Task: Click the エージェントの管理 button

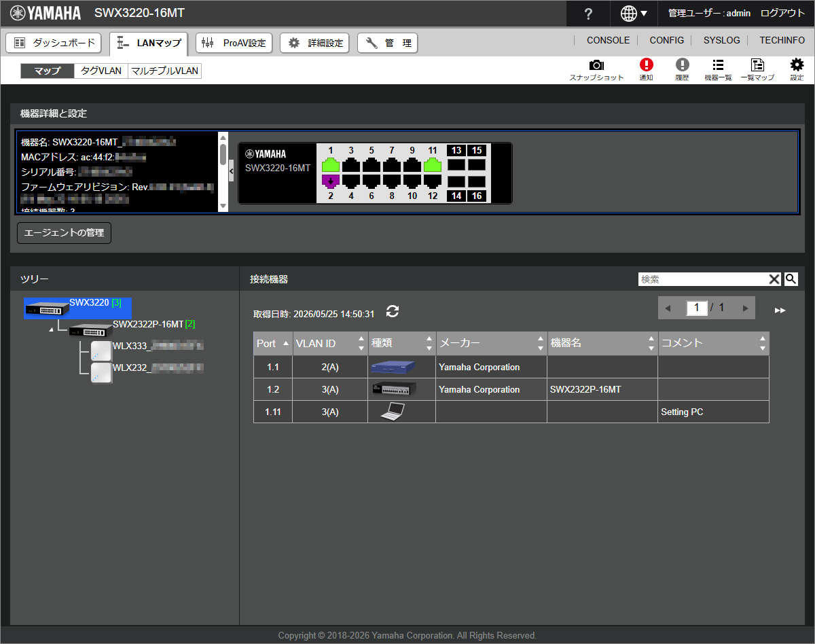Action: [x=64, y=232]
